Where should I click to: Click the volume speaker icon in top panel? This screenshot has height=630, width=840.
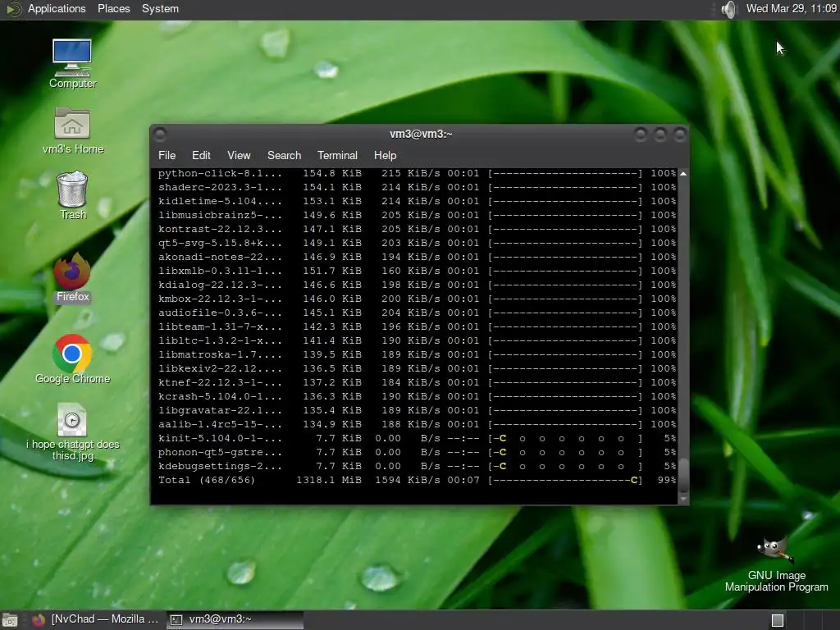pyautogui.click(x=728, y=9)
